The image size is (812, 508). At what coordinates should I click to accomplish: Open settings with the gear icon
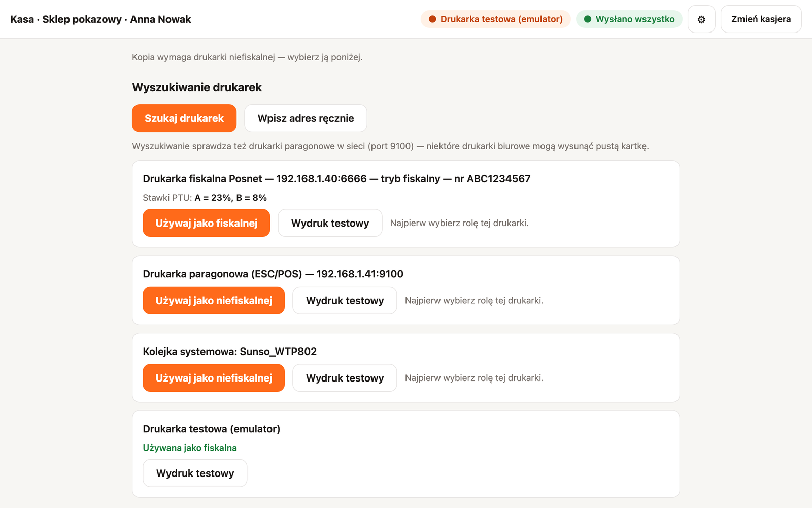coord(701,19)
